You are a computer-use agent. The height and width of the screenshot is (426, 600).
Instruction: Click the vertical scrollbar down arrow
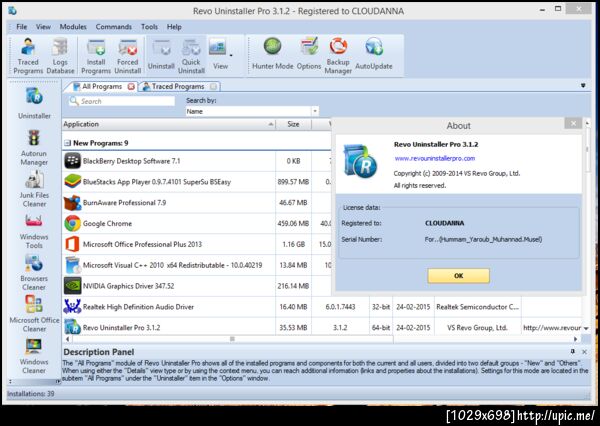(x=586, y=328)
